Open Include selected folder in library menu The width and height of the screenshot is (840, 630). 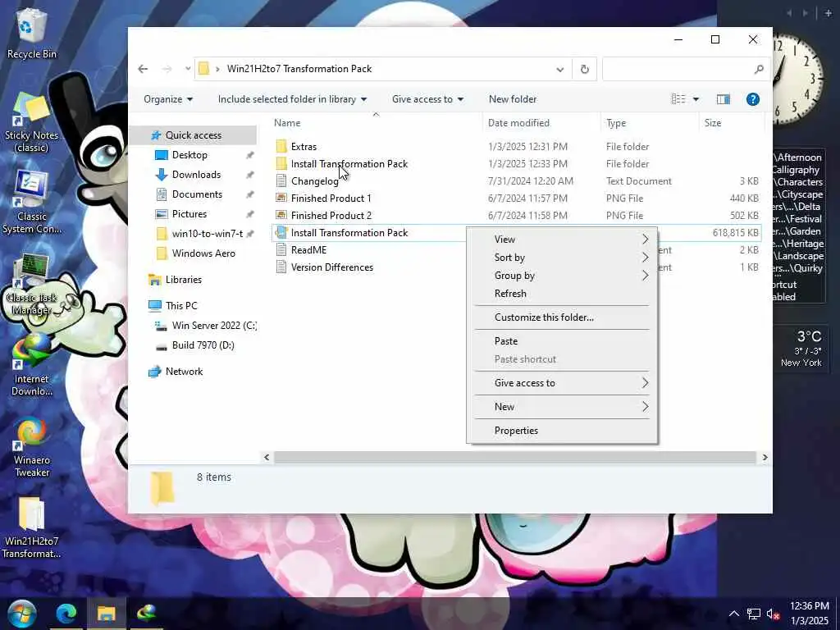click(x=292, y=99)
